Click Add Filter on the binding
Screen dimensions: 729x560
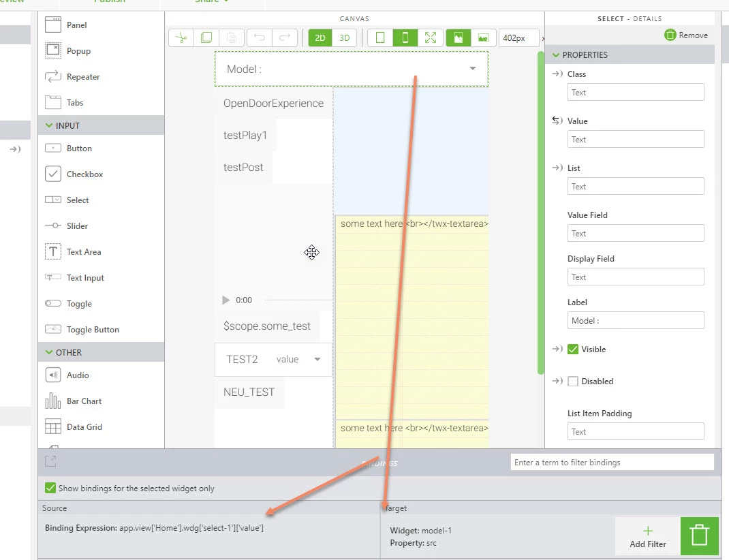coord(648,537)
